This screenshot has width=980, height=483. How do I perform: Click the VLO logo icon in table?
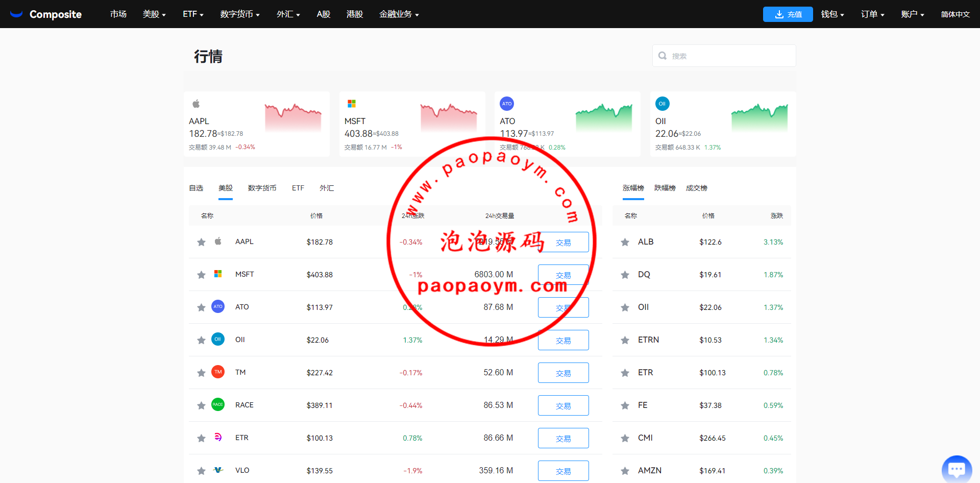click(x=218, y=470)
